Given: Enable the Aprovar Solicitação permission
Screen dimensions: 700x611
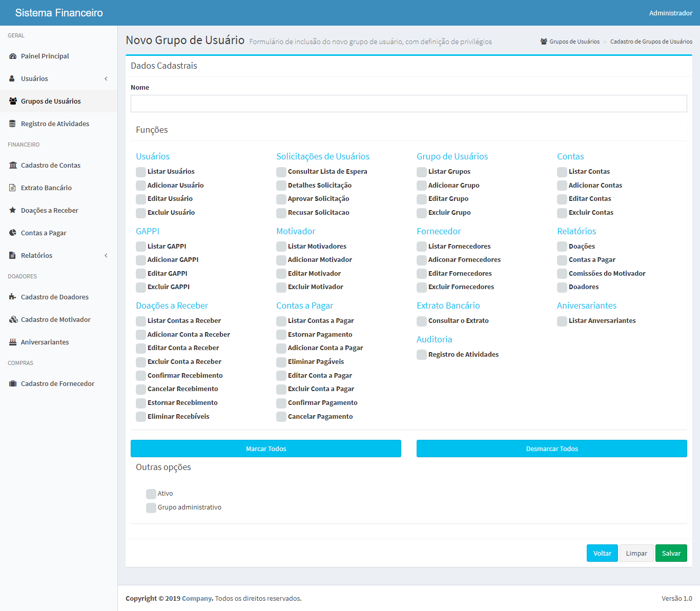Looking at the screenshot, I should 281,199.
